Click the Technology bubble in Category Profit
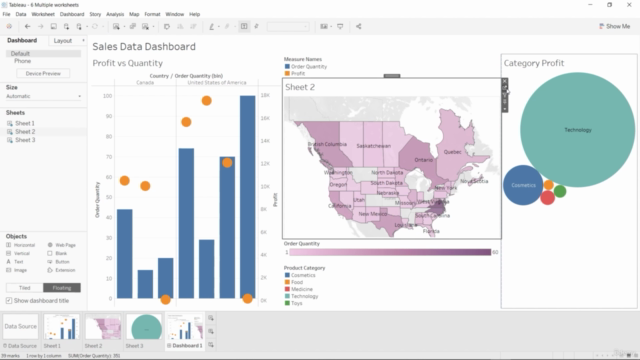This screenshot has width=640, height=360. click(578, 130)
